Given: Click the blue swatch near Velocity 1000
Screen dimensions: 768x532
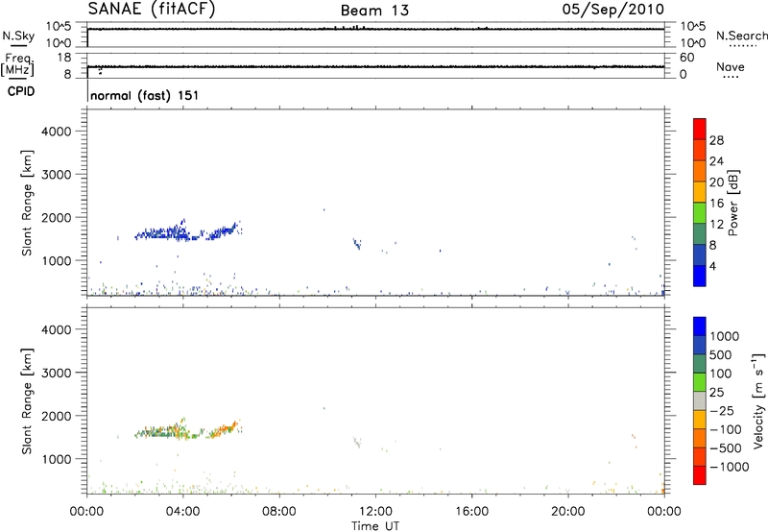Looking at the screenshot, I should point(700,326).
